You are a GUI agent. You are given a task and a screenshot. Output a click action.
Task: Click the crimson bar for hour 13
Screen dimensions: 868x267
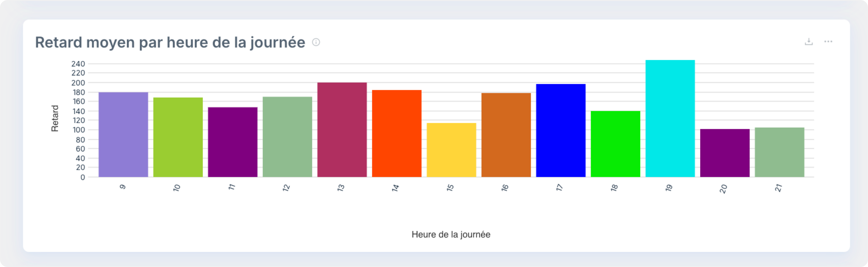click(x=342, y=130)
